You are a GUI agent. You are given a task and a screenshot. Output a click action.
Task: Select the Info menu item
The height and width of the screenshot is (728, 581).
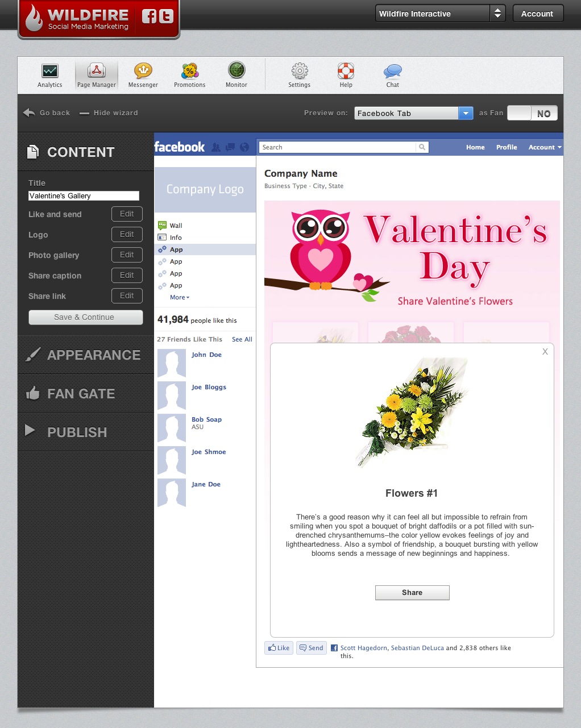coord(176,238)
